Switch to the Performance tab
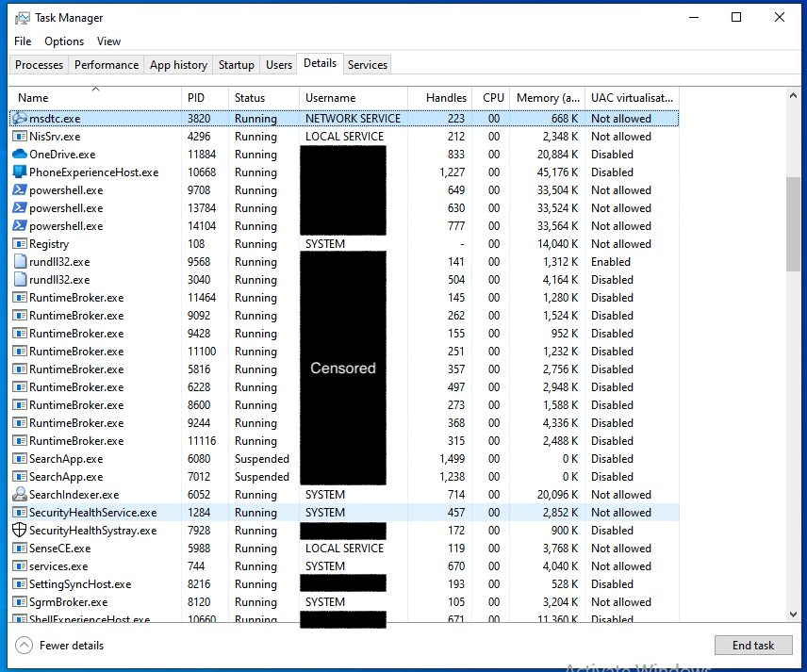807x672 pixels. [107, 65]
